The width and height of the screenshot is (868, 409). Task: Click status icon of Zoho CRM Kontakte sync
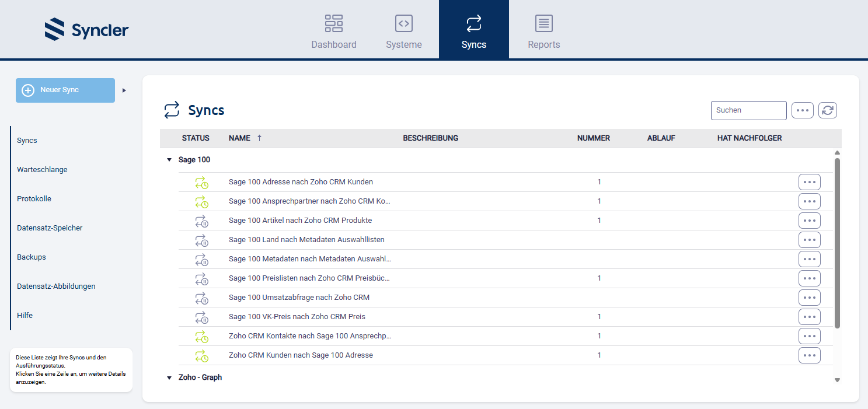point(201,337)
